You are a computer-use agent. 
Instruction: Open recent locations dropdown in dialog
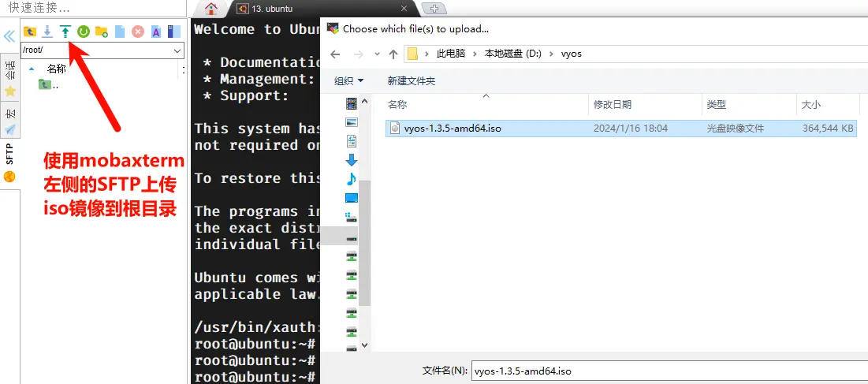click(x=377, y=54)
